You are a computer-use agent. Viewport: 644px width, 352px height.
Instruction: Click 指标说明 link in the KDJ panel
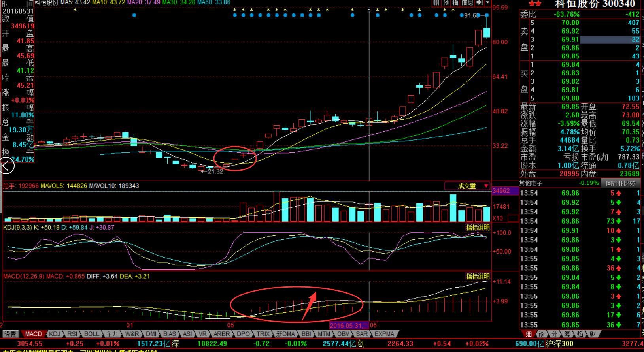tap(478, 228)
